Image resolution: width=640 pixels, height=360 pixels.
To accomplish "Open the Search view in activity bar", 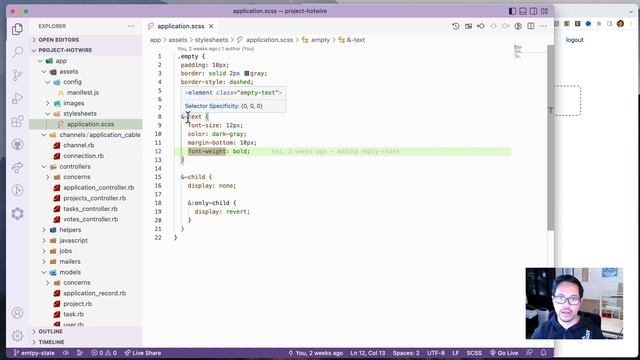I will [17, 52].
